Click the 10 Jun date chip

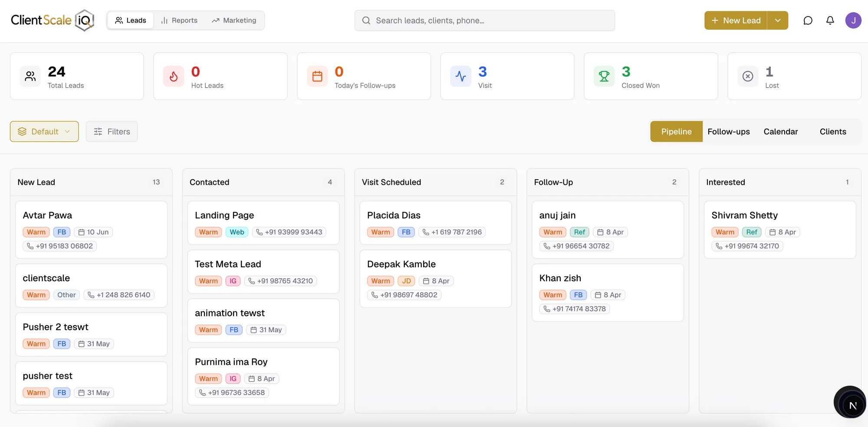[x=93, y=232]
